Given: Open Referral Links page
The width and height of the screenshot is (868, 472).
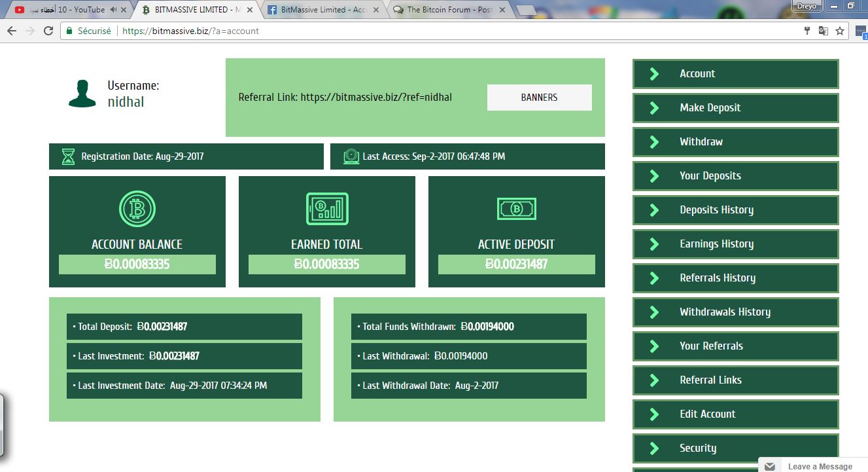Looking at the screenshot, I should (735, 380).
